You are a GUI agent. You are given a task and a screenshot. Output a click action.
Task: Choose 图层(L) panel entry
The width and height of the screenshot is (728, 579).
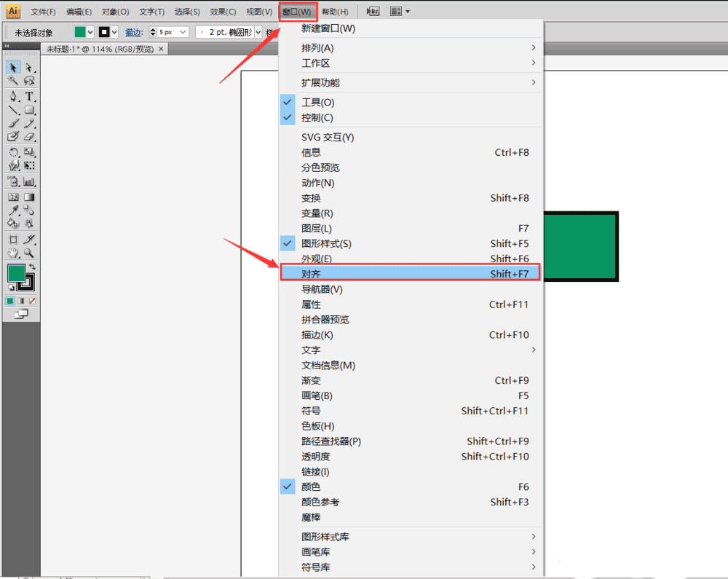coord(410,229)
